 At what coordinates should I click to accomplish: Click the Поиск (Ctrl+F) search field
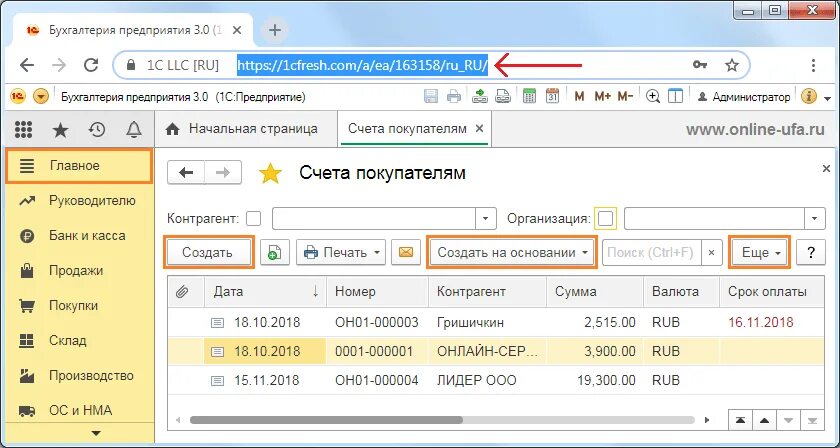pos(651,252)
